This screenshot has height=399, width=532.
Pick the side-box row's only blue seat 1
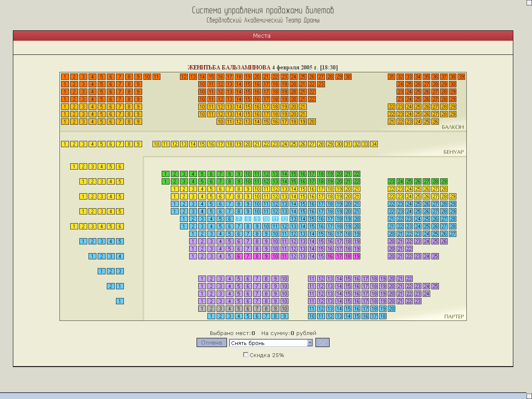[120, 301]
